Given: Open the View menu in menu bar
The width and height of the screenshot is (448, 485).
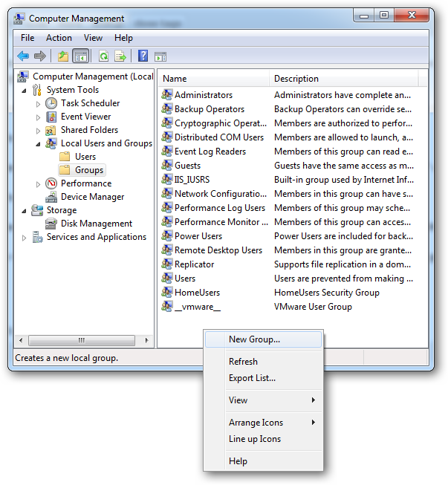Looking at the screenshot, I should tap(93, 38).
